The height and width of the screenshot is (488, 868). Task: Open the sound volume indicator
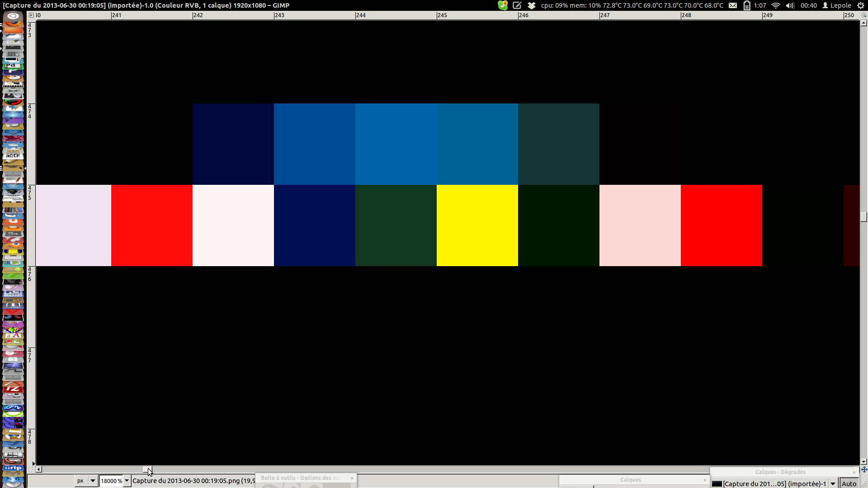[790, 5]
